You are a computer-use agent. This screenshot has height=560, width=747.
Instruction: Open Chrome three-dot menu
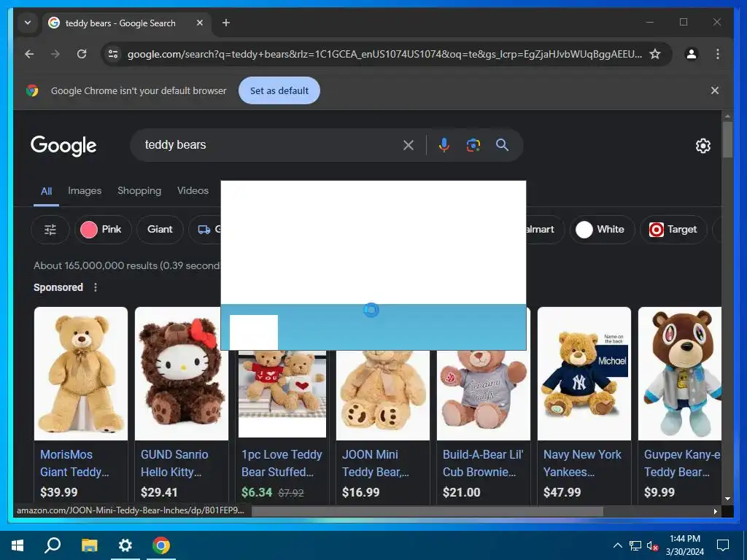point(718,54)
